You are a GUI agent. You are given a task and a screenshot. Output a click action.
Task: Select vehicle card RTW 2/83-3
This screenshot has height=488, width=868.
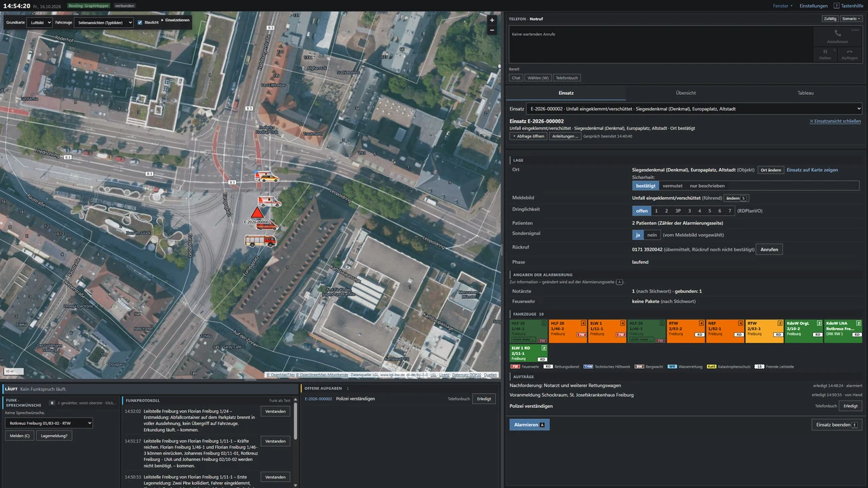tap(765, 331)
